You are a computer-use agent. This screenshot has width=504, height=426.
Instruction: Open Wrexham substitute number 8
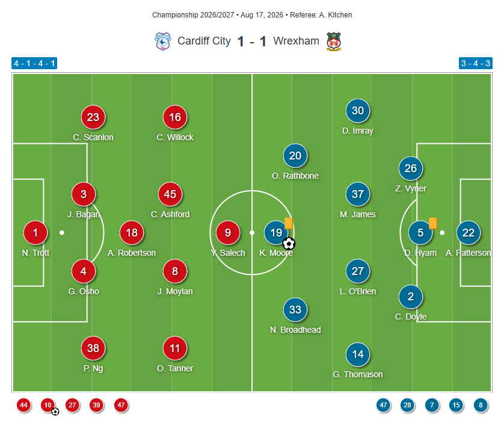[x=481, y=405]
